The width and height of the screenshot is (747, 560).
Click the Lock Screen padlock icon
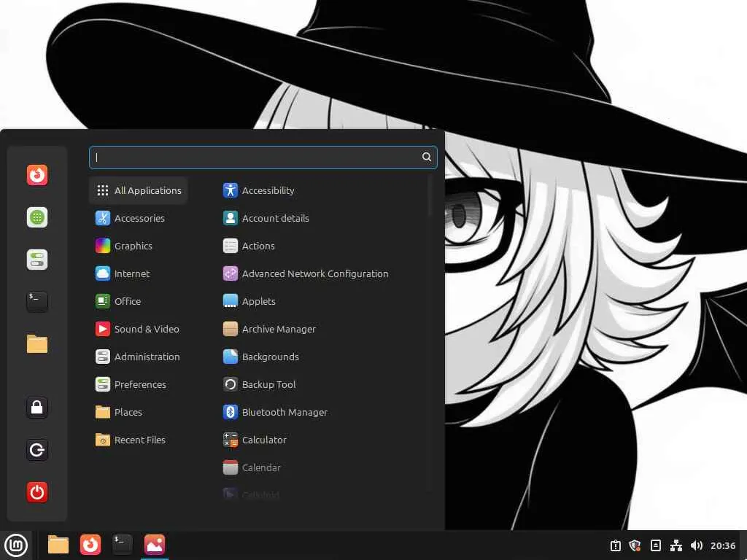[x=37, y=407]
